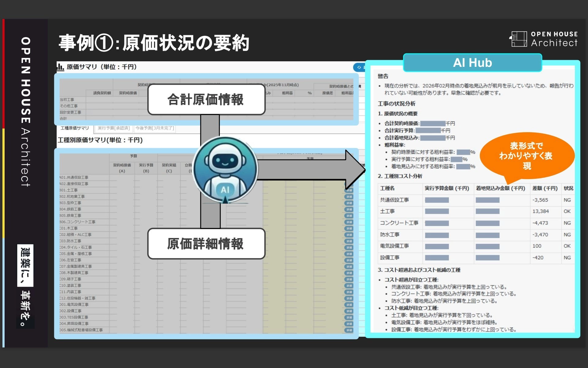Select the 3. コスト超過およびコスト低減の工種 heading
This screenshot has height=368, width=588.
click(419, 270)
